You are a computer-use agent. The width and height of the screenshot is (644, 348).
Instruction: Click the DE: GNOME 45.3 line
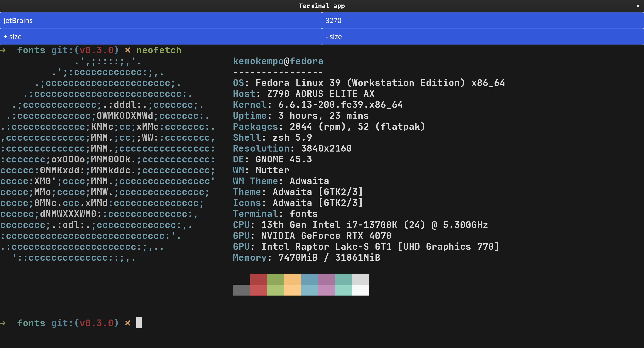tap(272, 159)
